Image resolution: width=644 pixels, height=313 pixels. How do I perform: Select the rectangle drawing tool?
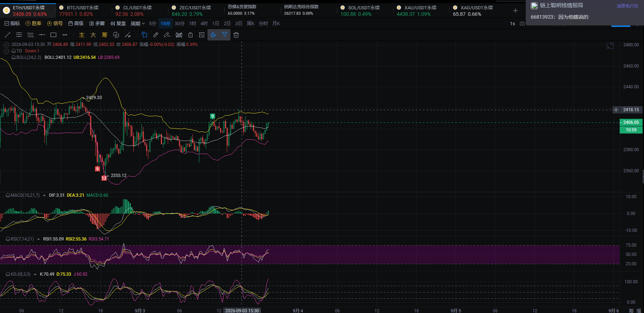(53, 35)
